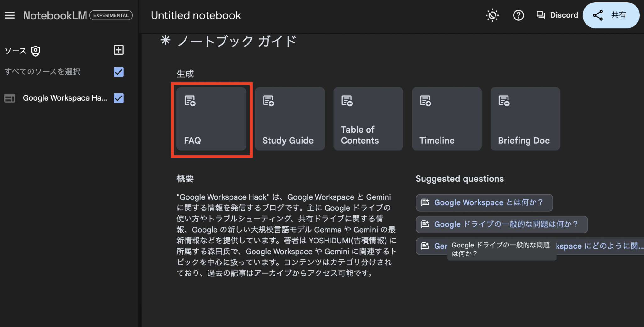This screenshot has width=644, height=327.
Task: Click the help question mark icon
Action: click(x=519, y=15)
